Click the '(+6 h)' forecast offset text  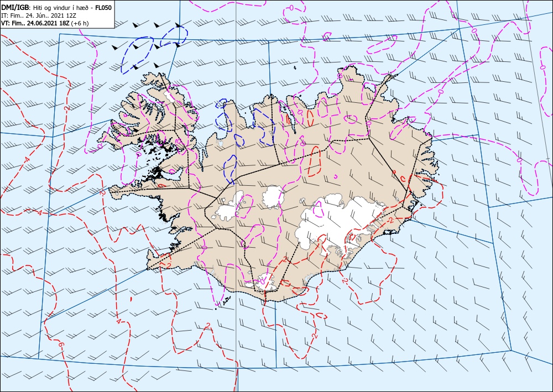click(x=80, y=23)
